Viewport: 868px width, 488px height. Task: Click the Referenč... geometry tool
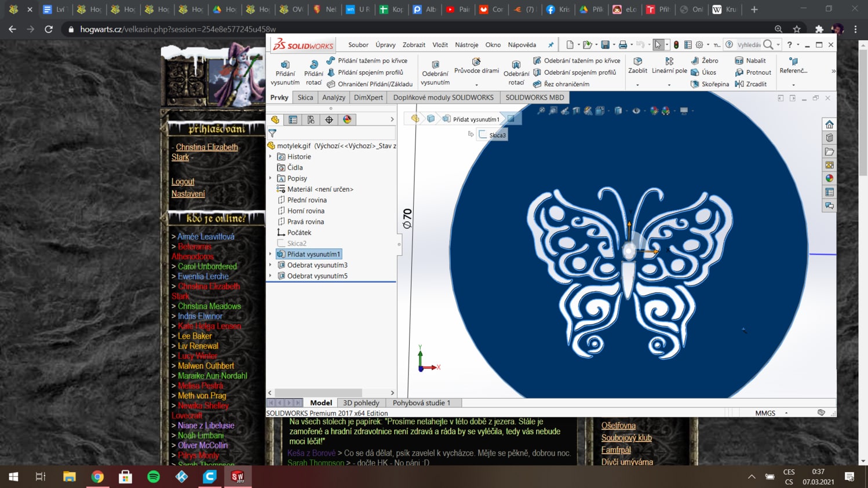click(x=793, y=66)
